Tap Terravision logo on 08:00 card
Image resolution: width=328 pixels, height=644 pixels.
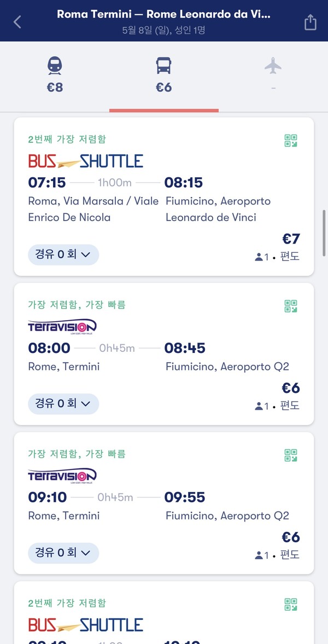[x=62, y=327]
